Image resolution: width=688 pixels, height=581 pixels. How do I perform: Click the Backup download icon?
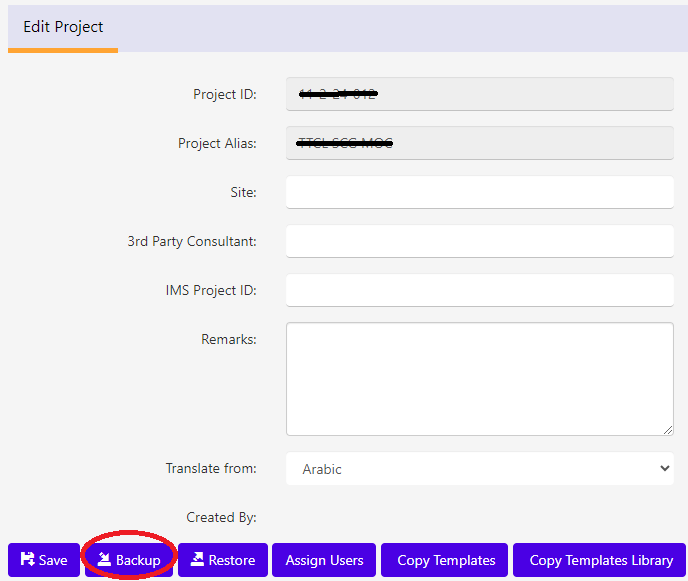[104, 560]
